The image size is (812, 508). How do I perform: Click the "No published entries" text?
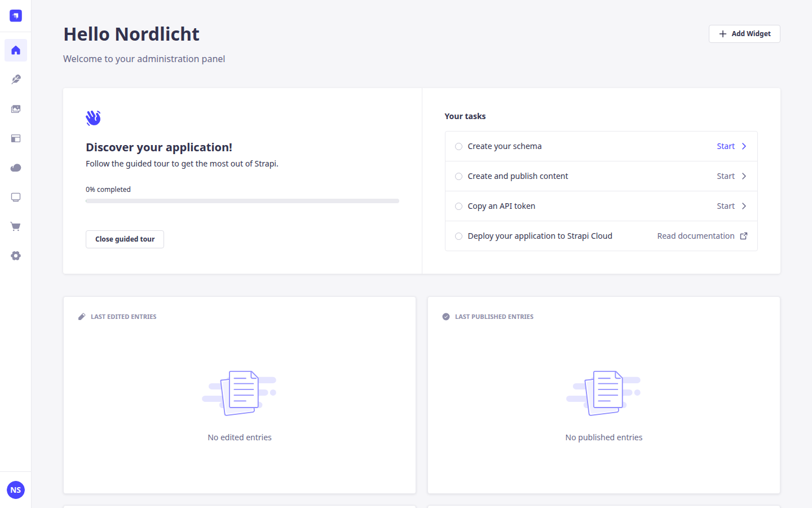pos(604,437)
